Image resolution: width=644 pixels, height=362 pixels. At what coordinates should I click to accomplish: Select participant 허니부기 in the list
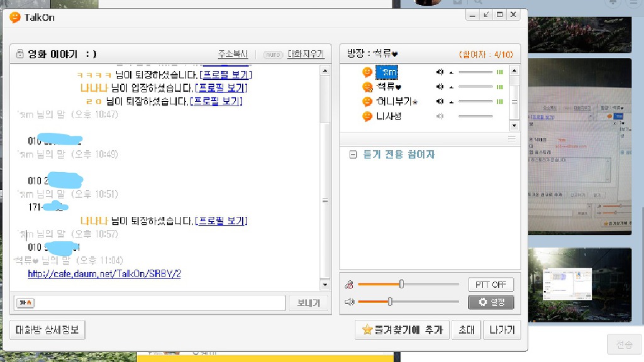point(397,101)
